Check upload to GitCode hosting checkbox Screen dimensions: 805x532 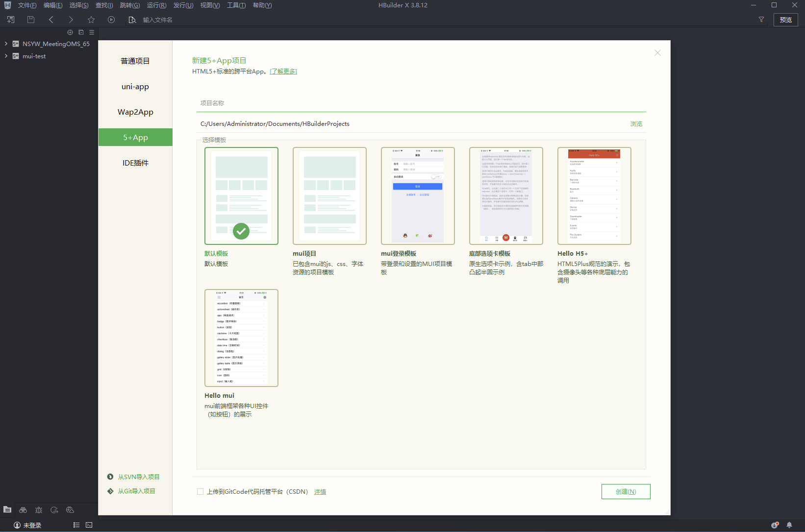200,491
